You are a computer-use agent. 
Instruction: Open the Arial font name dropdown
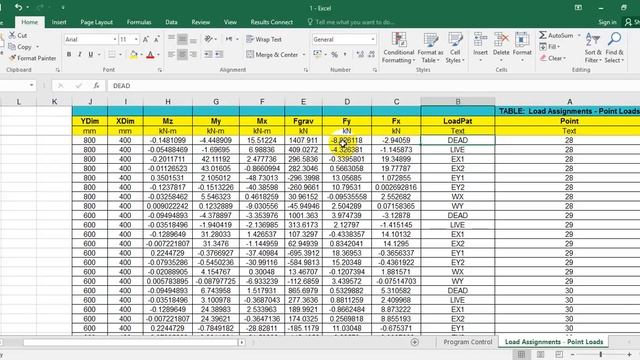pos(115,39)
